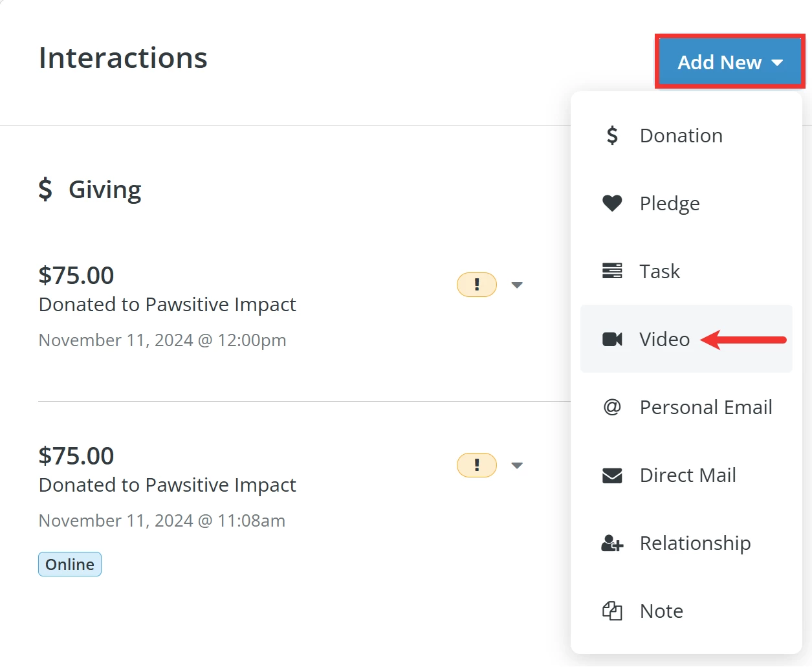Select Donation from the menu
This screenshot has height=667, width=812.
[x=681, y=136]
